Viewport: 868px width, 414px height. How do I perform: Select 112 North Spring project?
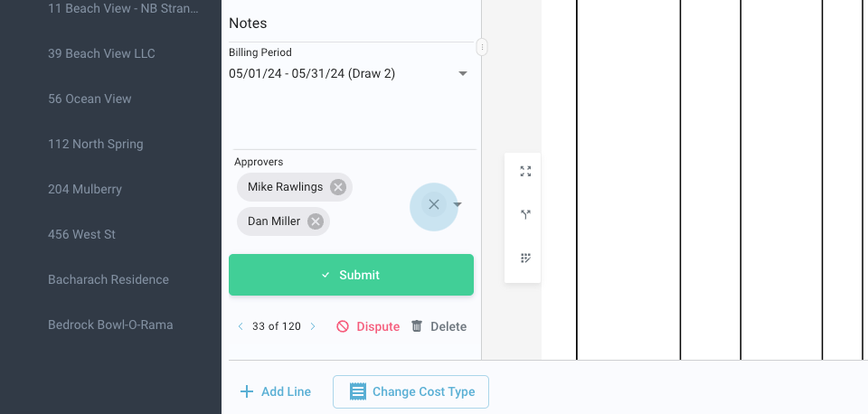pos(95,144)
